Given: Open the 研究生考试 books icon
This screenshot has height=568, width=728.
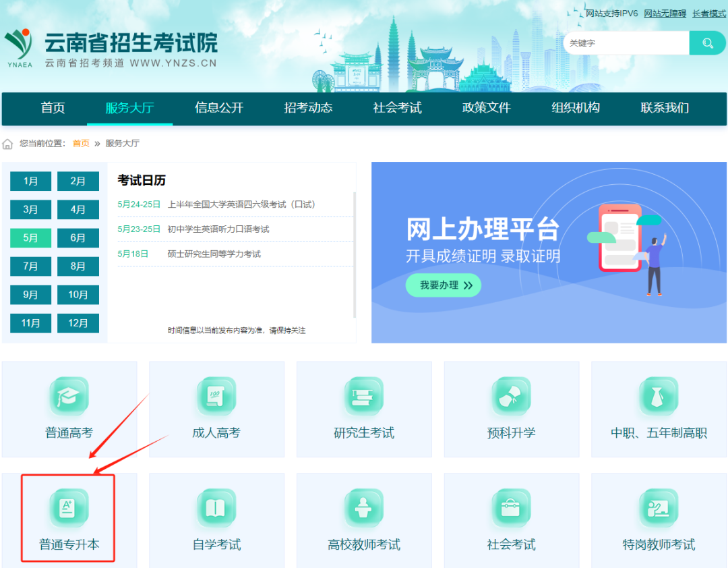Looking at the screenshot, I should (x=363, y=396).
